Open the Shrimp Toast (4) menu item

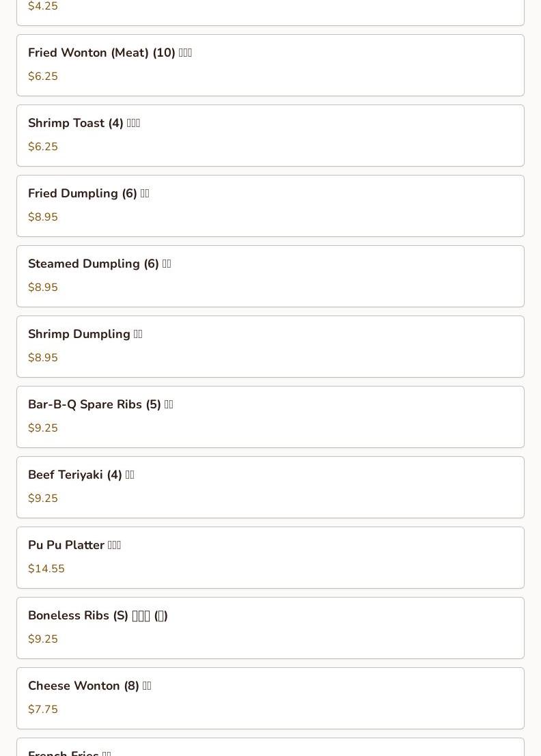pyautogui.click(x=270, y=135)
